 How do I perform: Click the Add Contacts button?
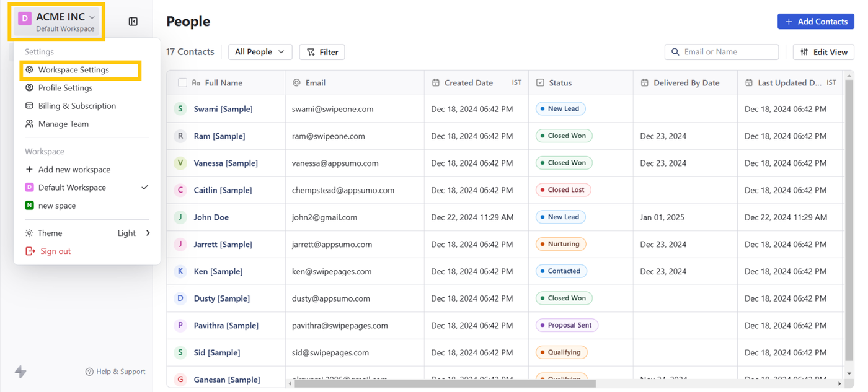(815, 22)
